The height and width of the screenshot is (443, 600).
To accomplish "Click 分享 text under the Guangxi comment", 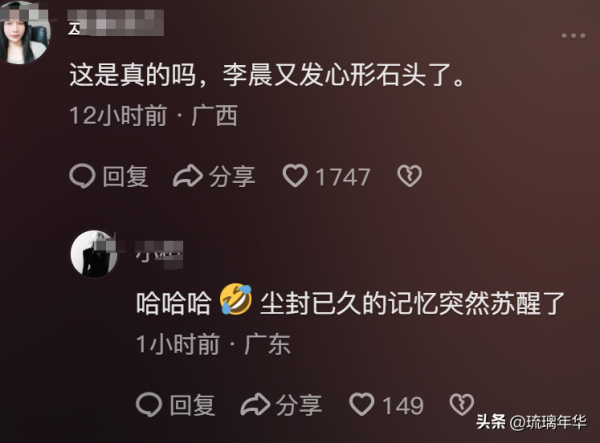I will (232, 177).
